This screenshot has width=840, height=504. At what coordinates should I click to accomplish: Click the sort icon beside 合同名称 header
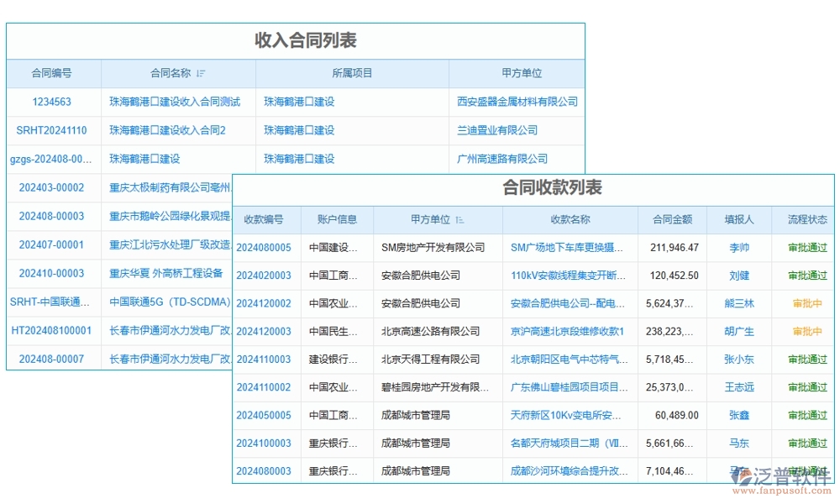tap(202, 73)
